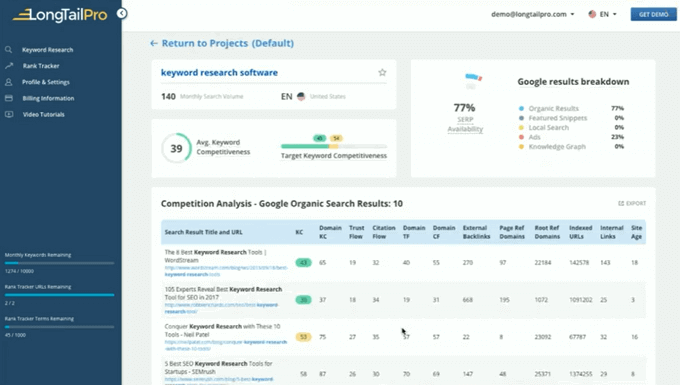Click 22184 root ref domains cell
This screenshot has height=385, width=680.
(x=543, y=263)
